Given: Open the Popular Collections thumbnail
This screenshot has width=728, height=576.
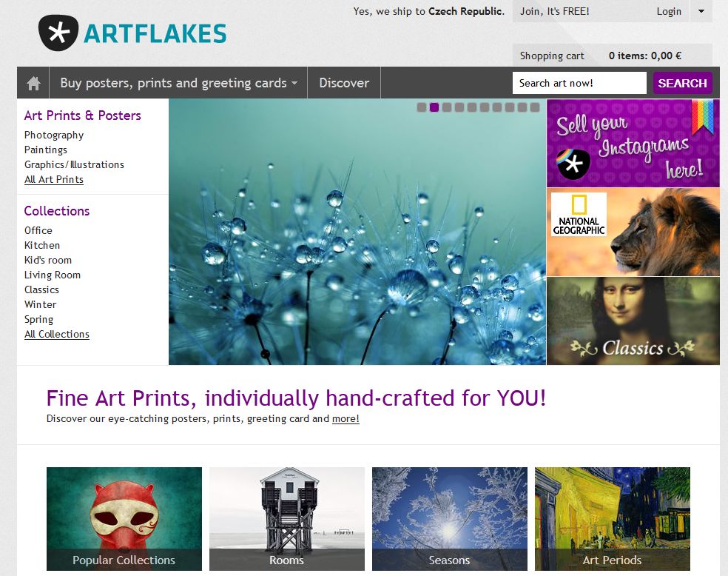Looking at the screenshot, I should click(x=124, y=519).
